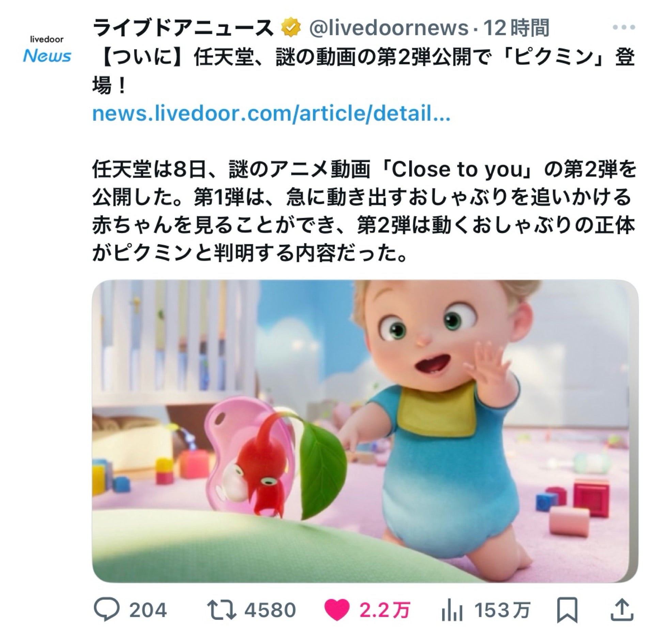Open the @livedoornews handle
Image resolution: width=654 pixels, height=644 pixels.
(x=389, y=28)
